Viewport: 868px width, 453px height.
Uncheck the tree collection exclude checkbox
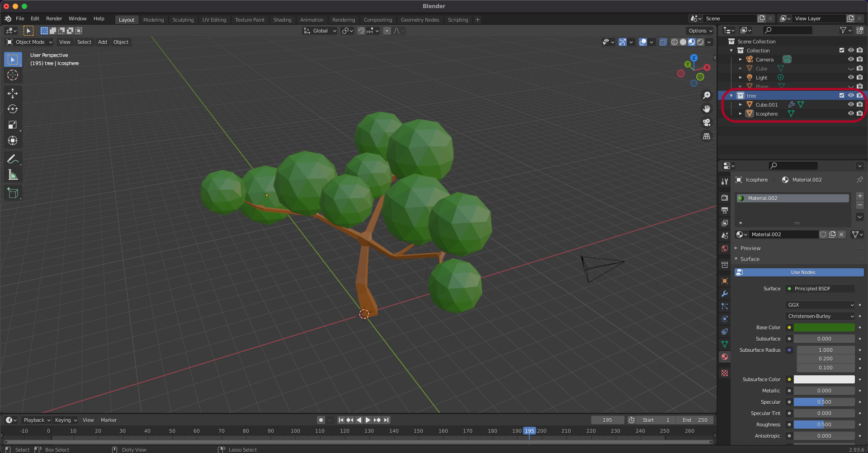(842, 95)
